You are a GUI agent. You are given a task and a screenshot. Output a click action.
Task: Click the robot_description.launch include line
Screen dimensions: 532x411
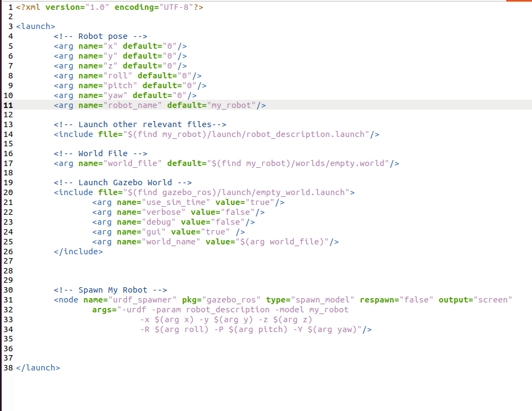click(x=217, y=134)
